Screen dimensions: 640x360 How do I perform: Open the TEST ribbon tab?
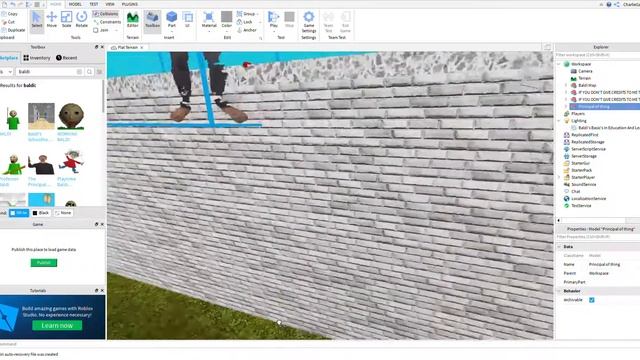click(x=94, y=4)
